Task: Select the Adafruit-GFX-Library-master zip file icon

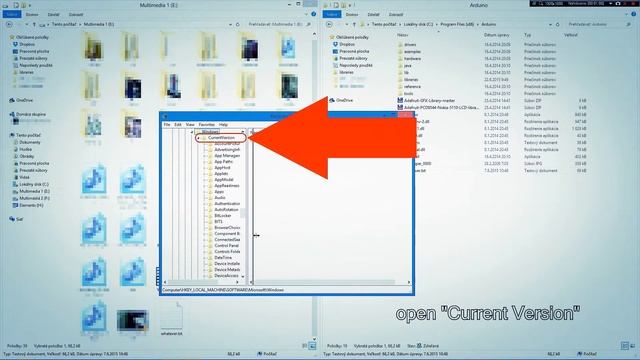Action: (400, 100)
